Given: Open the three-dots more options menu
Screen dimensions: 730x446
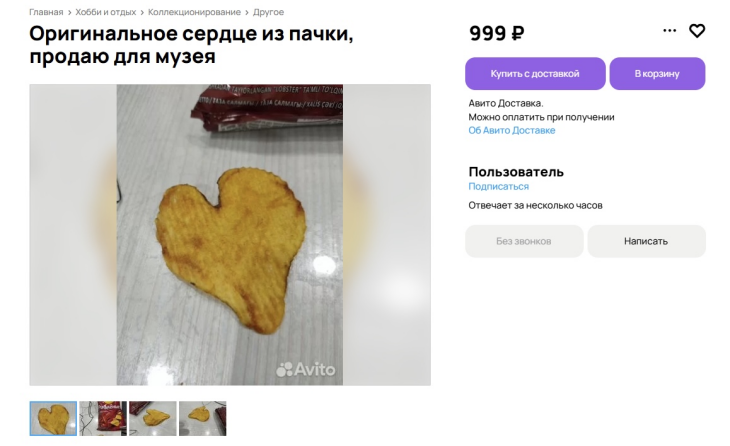Looking at the screenshot, I should coord(669,31).
